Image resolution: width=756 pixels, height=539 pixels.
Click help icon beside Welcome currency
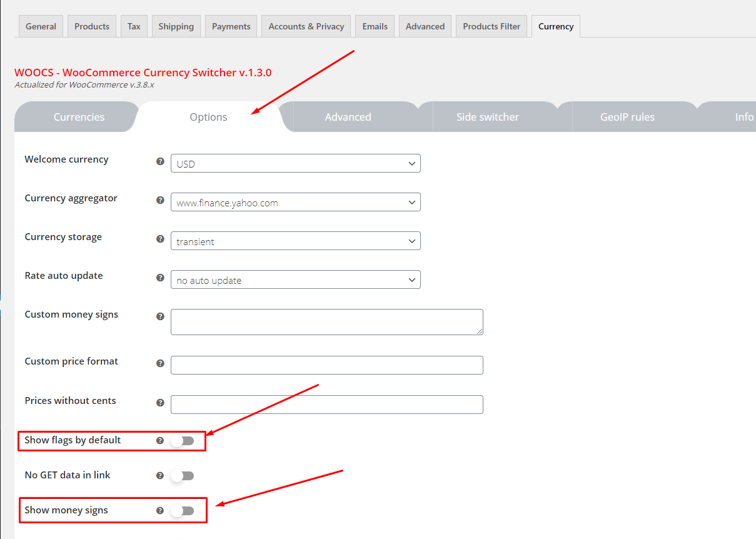pyautogui.click(x=160, y=161)
